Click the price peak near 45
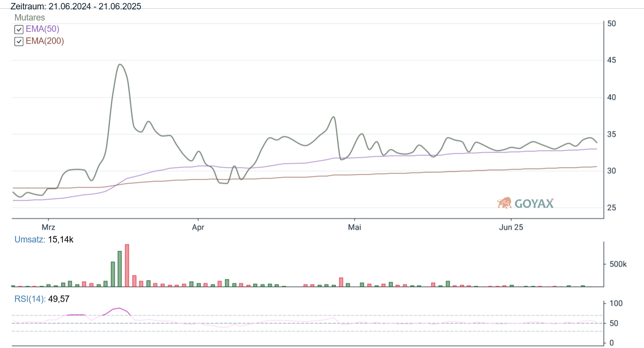 [x=120, y=64]
